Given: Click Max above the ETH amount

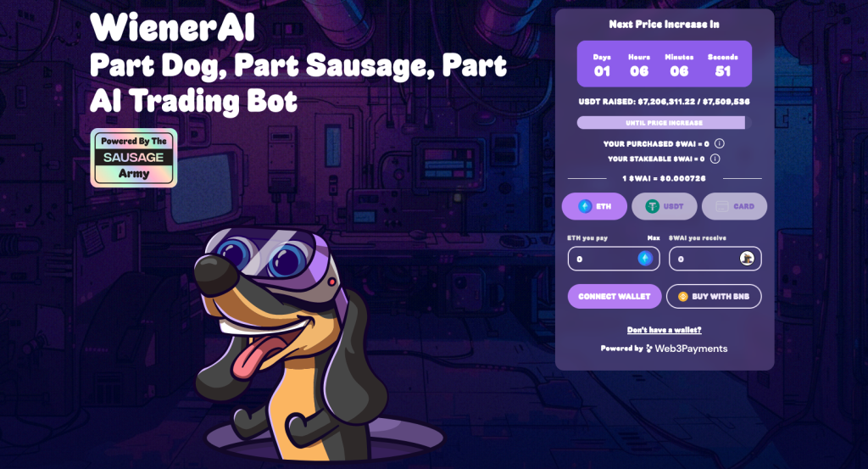Looking at the screenshot, I should coord(654,238).
